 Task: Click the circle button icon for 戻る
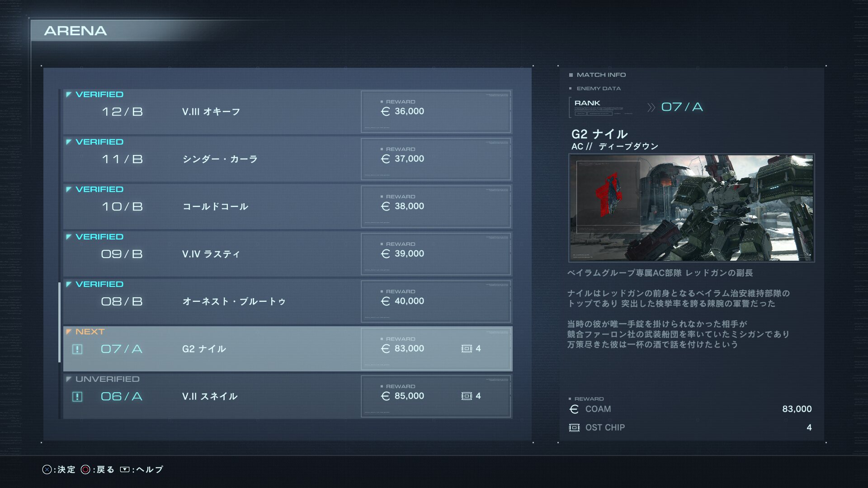(85, 469)
